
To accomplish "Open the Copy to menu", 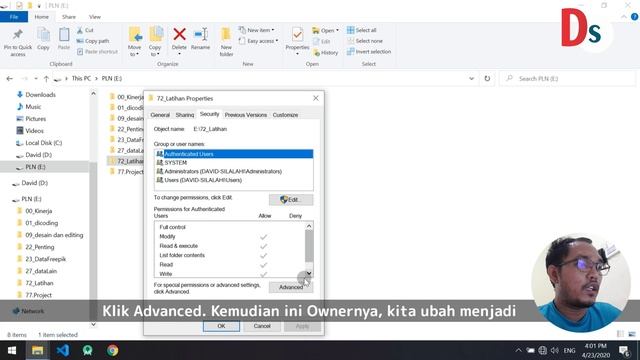I will (155, 42).
